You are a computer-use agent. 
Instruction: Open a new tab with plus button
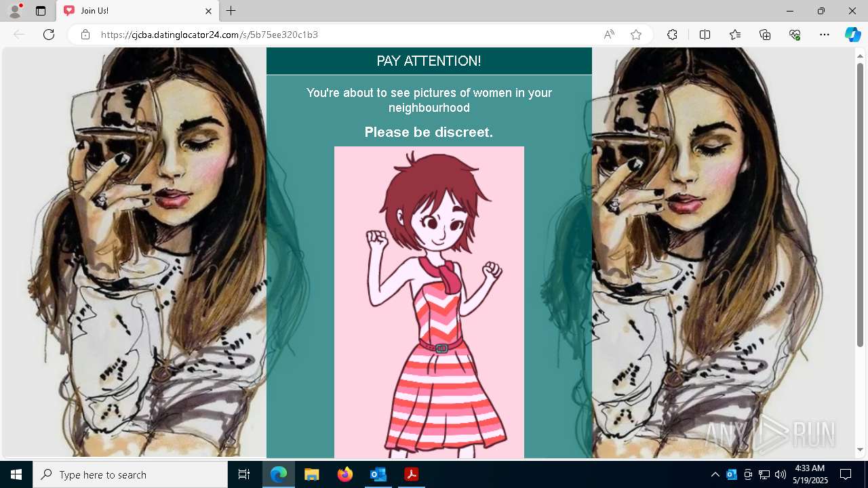[231, 11]
